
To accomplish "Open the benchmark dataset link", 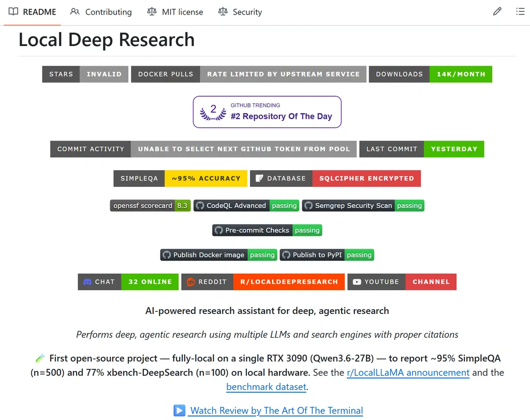I will [267, 386].
